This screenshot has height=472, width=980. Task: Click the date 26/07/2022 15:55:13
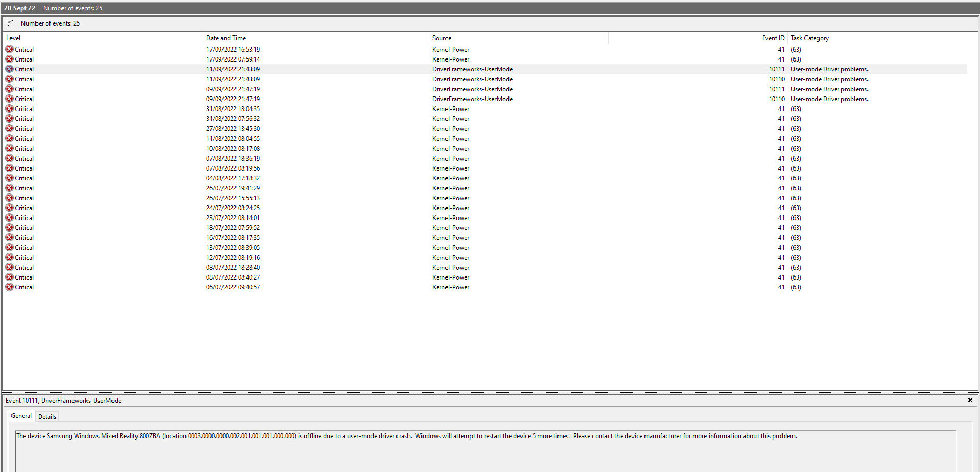click(233, 198)
